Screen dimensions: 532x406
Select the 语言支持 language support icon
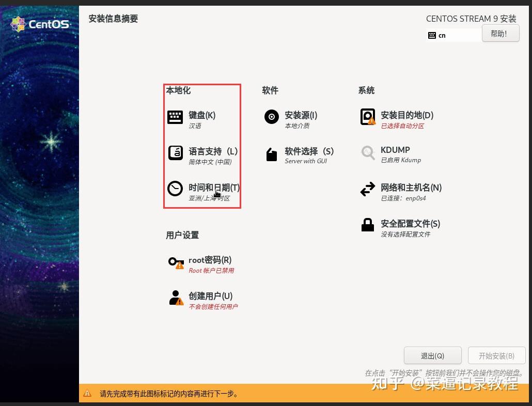pos(175,153)
